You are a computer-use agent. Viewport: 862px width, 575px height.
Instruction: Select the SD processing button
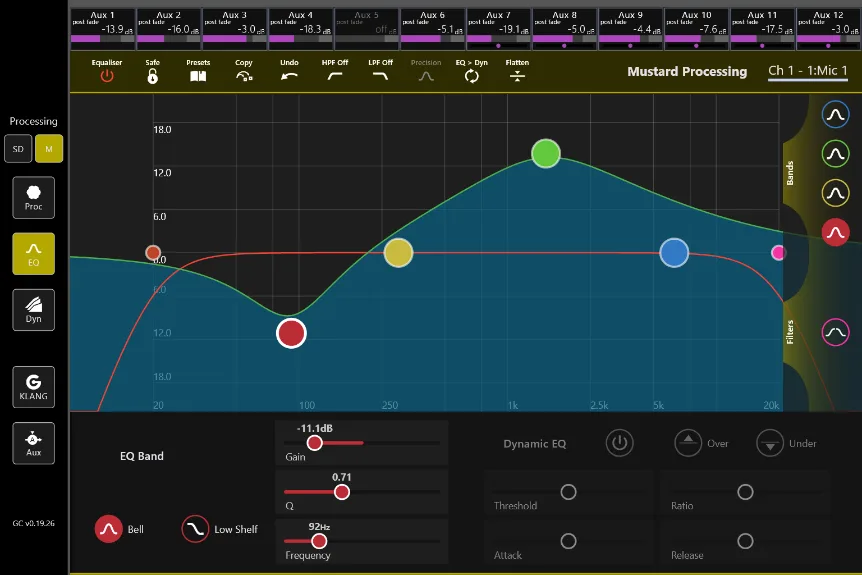click(x=18, y=149)
